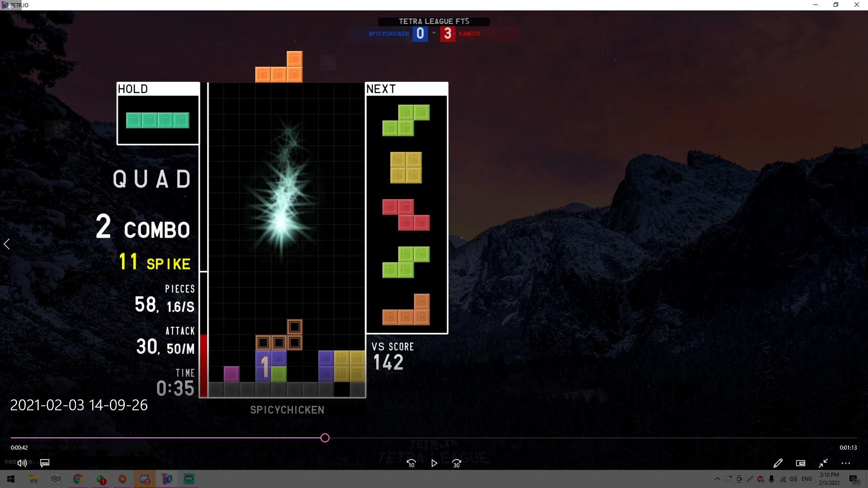Skip forward 30 seconds
Screen dimensions: 868x488
[x=457, y=464]
